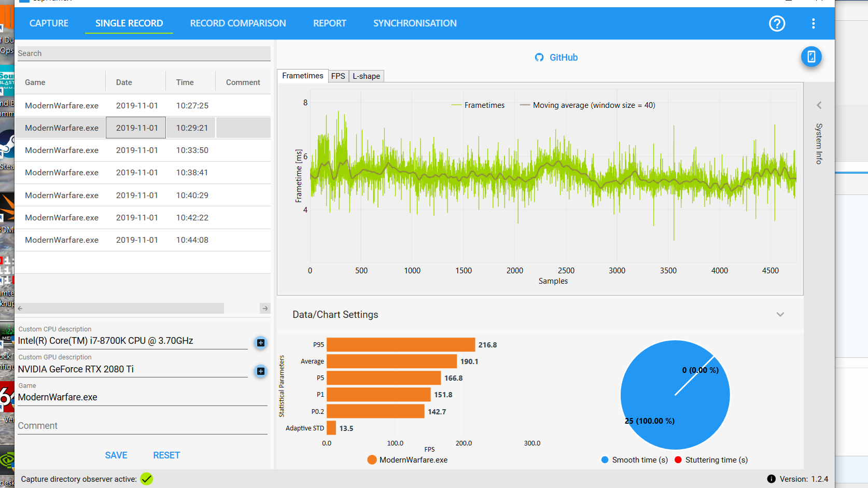The height and width of the screenshot is (488, 868).
Task: Switch to the FPS chart tab
Action: pos(338,76)
